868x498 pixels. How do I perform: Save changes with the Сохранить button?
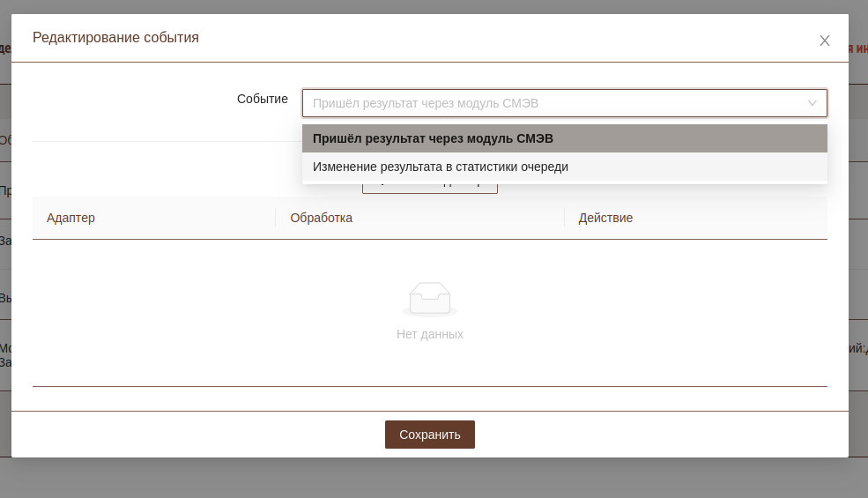tap(430, 435)
